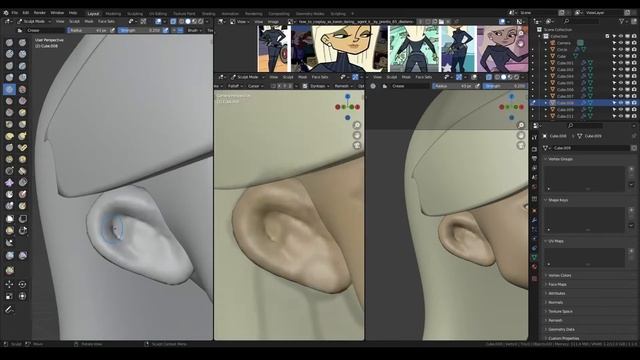The height and width of the screenshot is (360, 640).
Task: Select the Clay Strips brush
Action: pos(22,54)
